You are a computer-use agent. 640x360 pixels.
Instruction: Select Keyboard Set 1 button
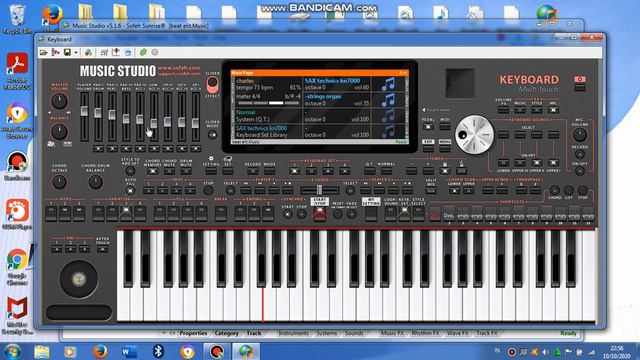(x=294, y=171)
